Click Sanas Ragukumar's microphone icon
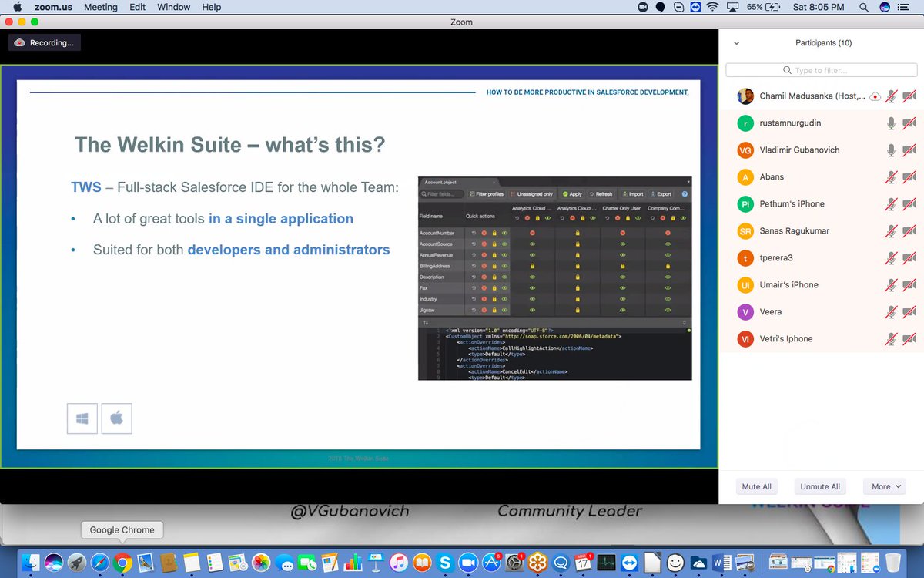Image resolution: width=924 pixels, height=578 pixels. click(x=891, y=231)
